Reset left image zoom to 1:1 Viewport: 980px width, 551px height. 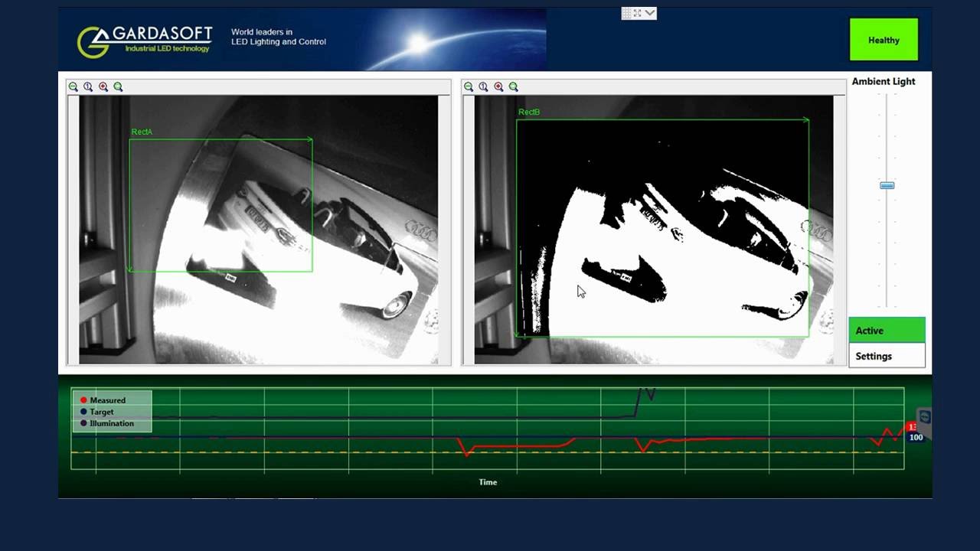(x=88, y=87)
